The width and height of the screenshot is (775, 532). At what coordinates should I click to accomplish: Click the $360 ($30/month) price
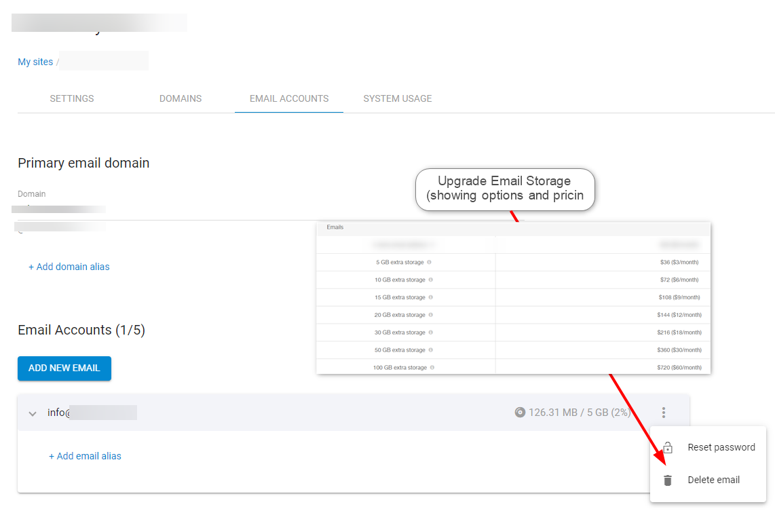coord(679,350)
